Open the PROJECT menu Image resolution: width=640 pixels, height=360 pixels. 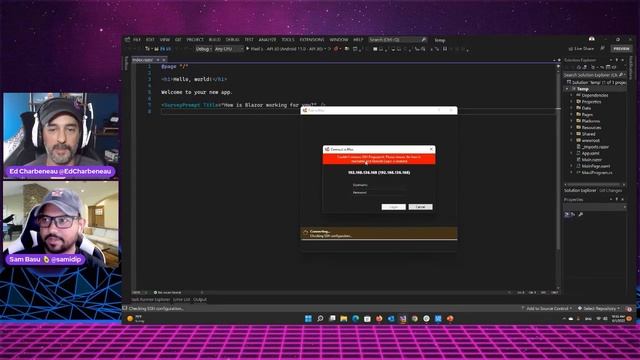[x=195, y=40]
